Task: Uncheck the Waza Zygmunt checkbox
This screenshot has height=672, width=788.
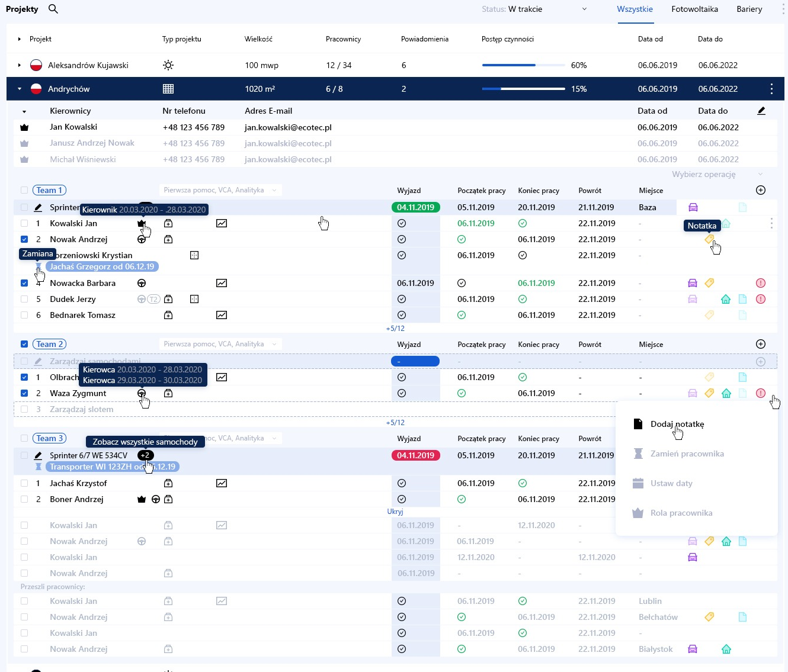Action: (24, 393)
